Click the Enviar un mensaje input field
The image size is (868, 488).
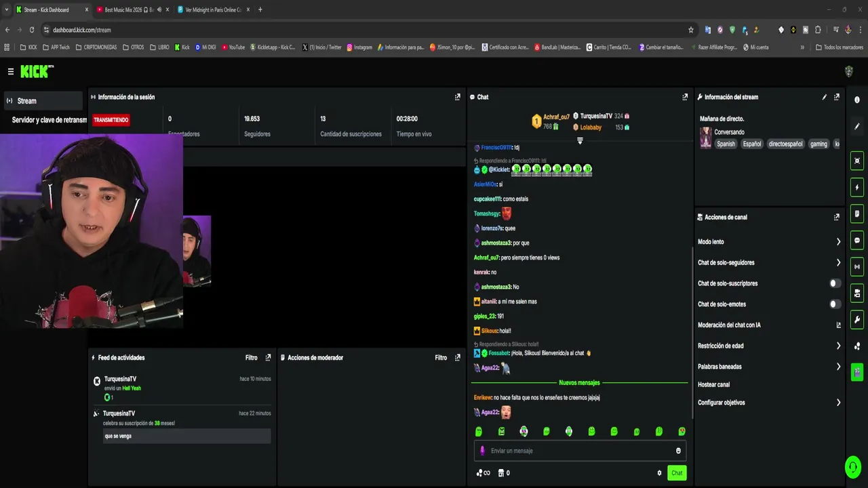pos(580,451)
